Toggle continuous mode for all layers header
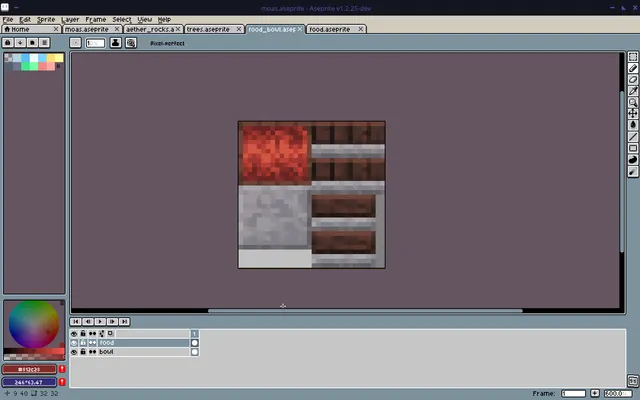The width and height of the screenshot is (640, 400). tap(93, 333)
